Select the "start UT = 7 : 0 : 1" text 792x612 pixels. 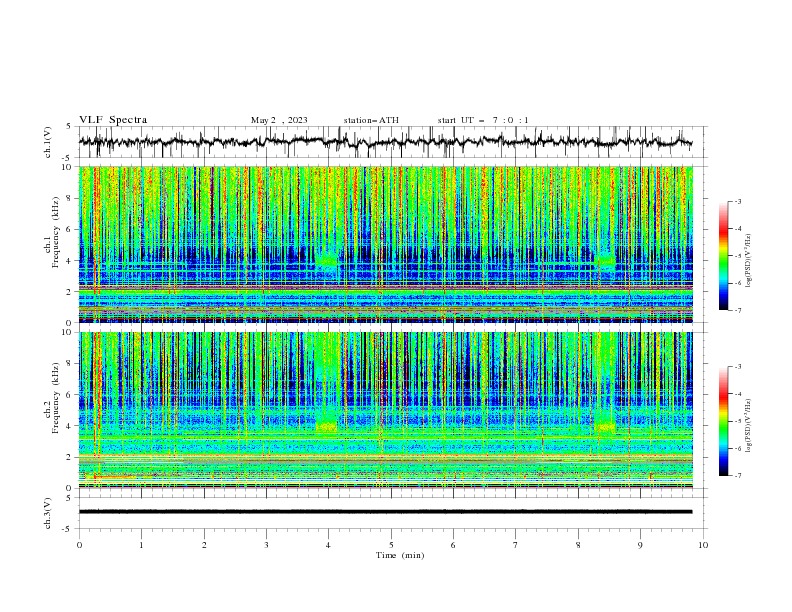tap(483, 120)
